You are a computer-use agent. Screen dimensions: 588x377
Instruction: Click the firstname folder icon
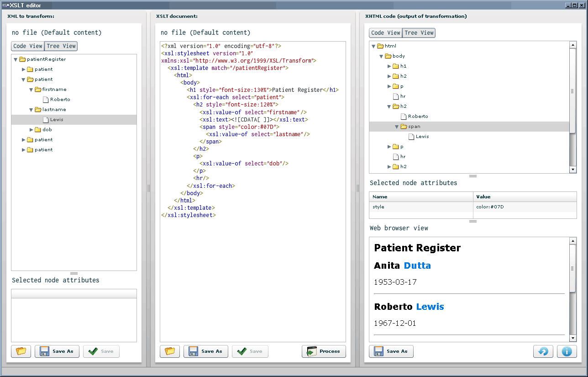click(x=38, y=90)
